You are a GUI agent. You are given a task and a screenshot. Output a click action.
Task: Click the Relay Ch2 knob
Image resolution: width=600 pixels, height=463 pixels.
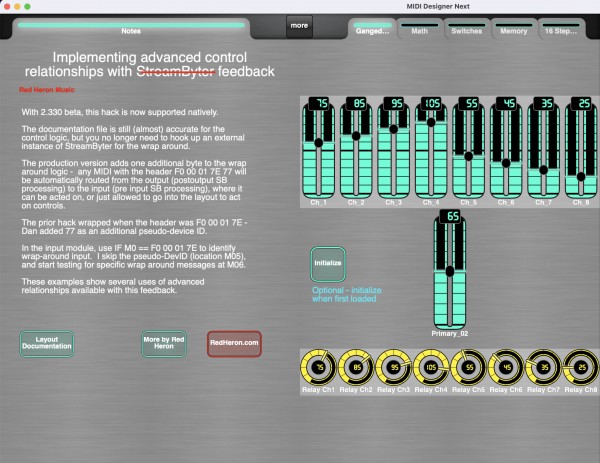point(356,367)
